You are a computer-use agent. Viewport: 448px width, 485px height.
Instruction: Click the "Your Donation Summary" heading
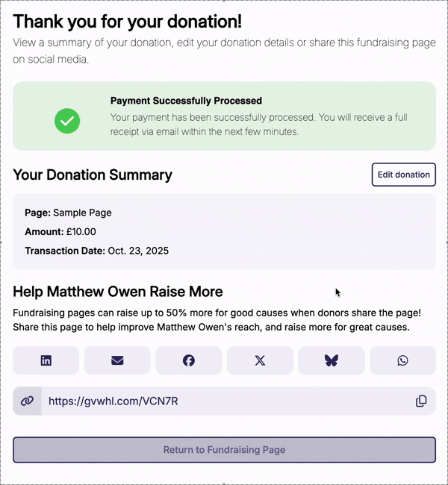[x=93, y=175]
